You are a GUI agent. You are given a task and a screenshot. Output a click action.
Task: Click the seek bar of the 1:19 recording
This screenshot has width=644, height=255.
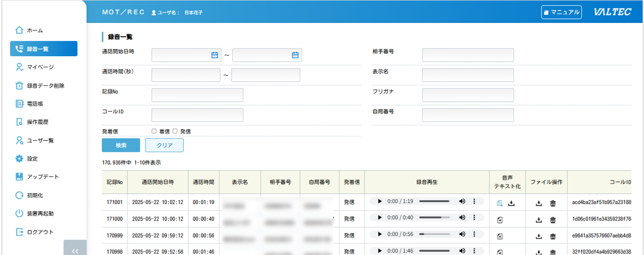[x=434, y=202]
